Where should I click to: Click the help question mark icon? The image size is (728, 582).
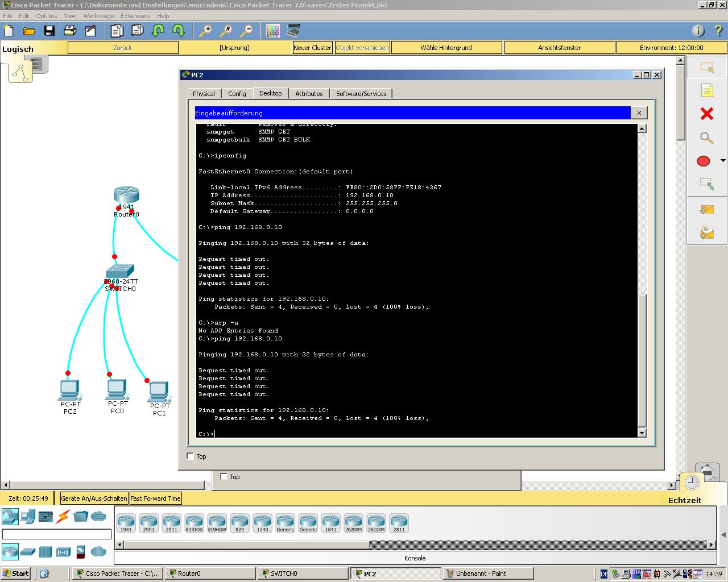[719, 31]
